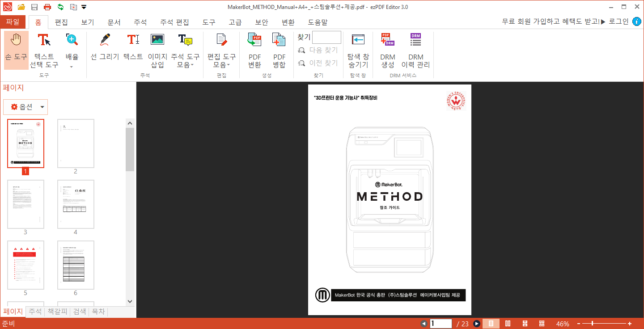Image resolution: width=644 pixels, height=329 pixels.
Task: Switch to the 편집 ribbon tab
Action: click(x=61, y=22)
